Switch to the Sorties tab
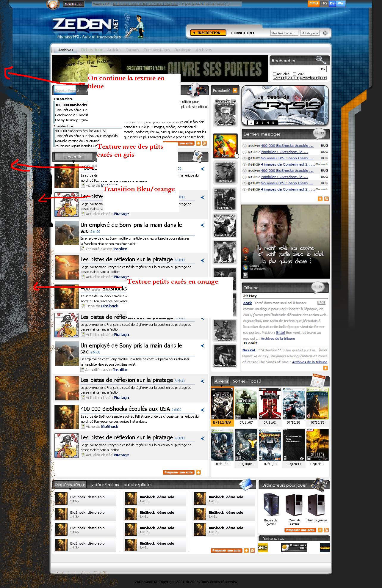Image resolution: width=382 pixels, height=588 pixels. pos(239,381)
